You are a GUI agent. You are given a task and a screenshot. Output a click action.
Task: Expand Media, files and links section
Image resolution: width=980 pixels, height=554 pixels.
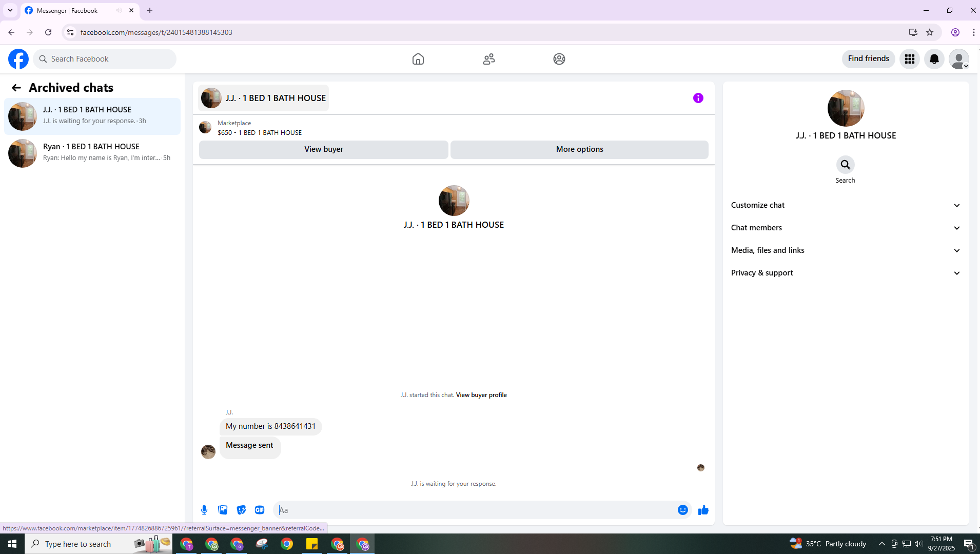pos(846,250)
